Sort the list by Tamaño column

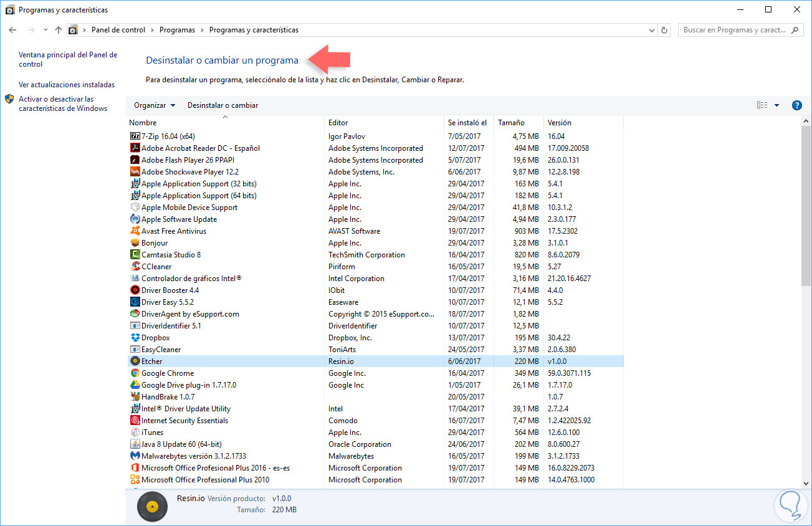click(x=518, y=123)
